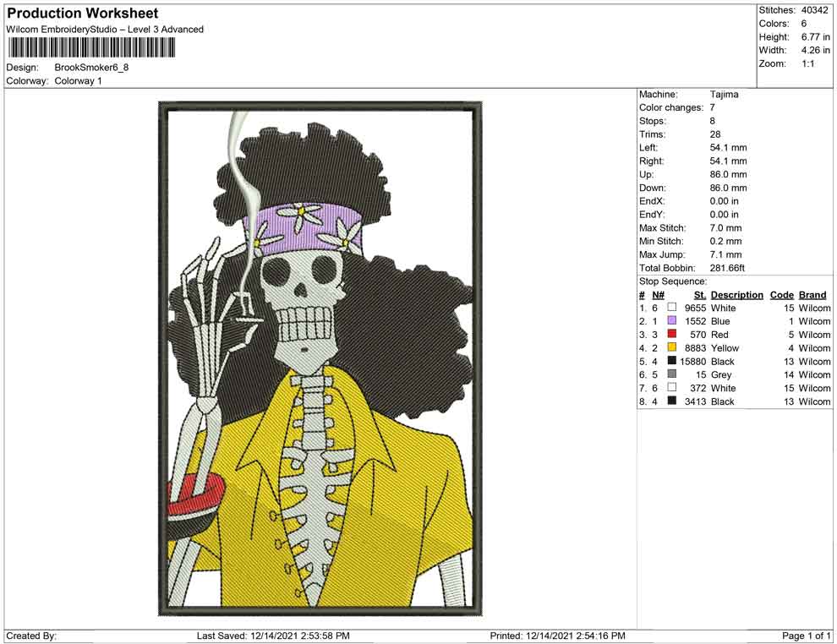Click the 'Page 1 of 1' footer
Screen dimensions: 837x644
click(806, 636)
